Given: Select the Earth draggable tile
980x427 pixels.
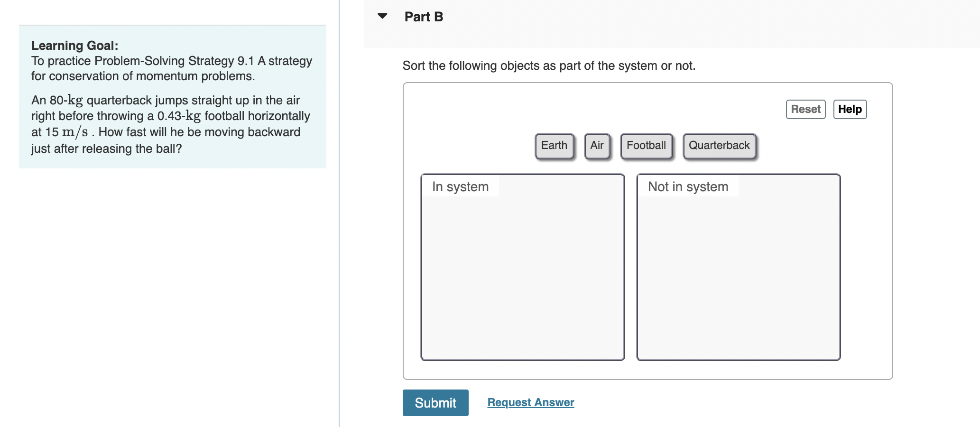Looking at the screenshot, I should click(x=554, y=145).
